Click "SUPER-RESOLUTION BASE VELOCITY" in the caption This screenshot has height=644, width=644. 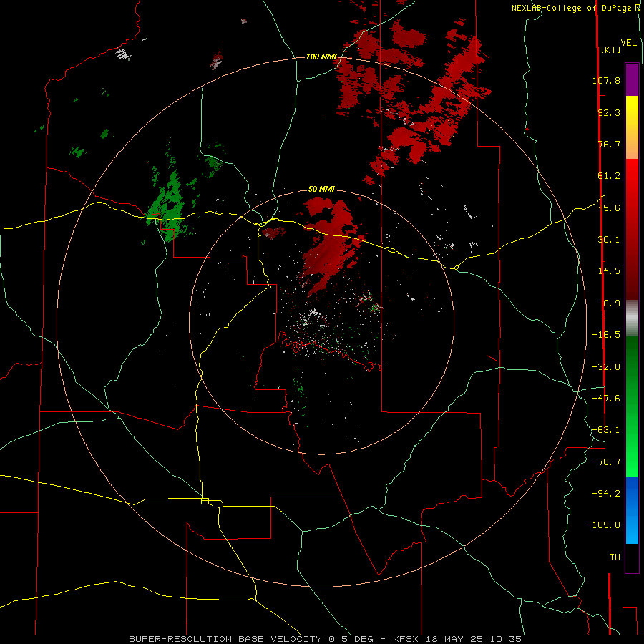(x=227, y=639)
